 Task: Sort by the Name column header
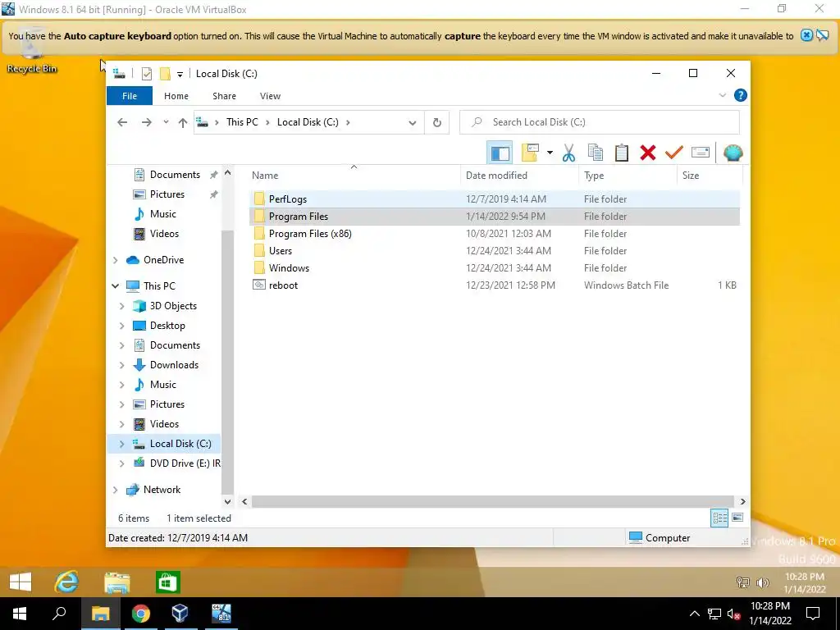tap(354, 176)
